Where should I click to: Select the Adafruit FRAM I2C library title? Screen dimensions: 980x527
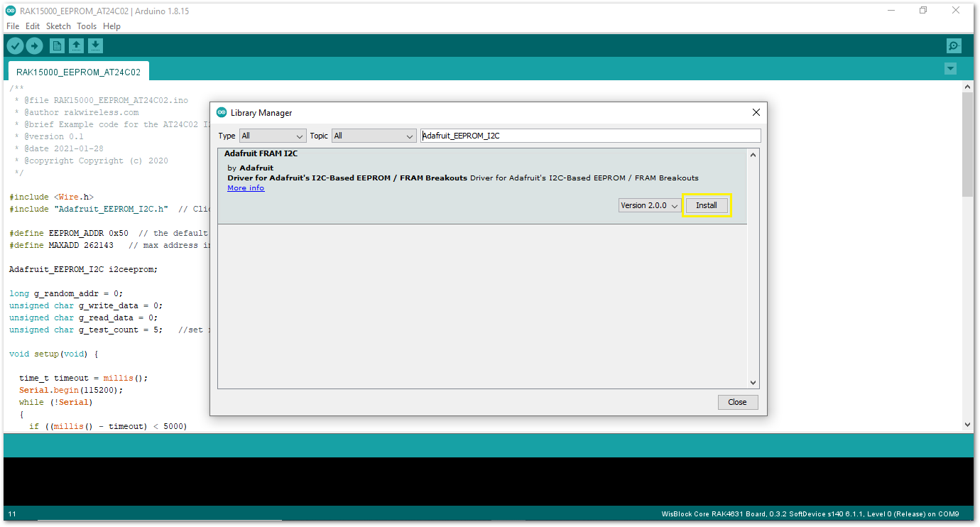261,153
